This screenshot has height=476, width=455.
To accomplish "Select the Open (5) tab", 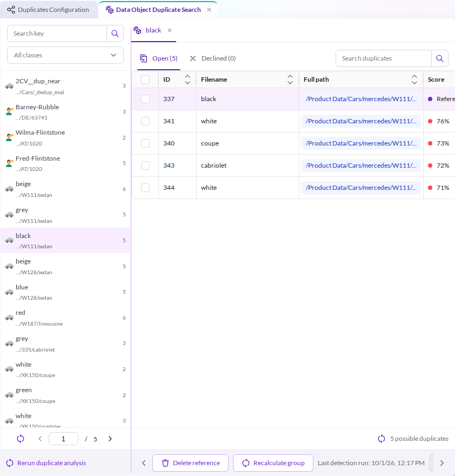I will pos(159,58).
